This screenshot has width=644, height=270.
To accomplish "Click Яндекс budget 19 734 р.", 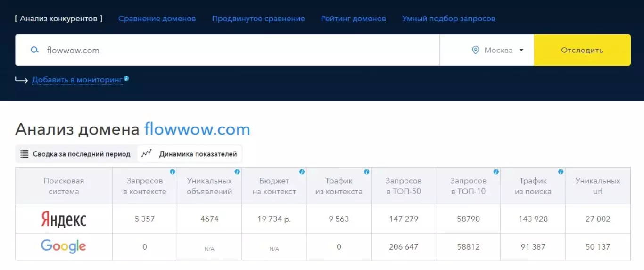I will [x=274, y=219].
